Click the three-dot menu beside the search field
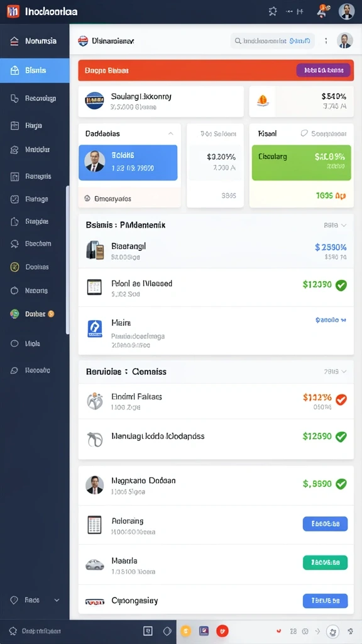362x644 pixels. tap(326, 41)
